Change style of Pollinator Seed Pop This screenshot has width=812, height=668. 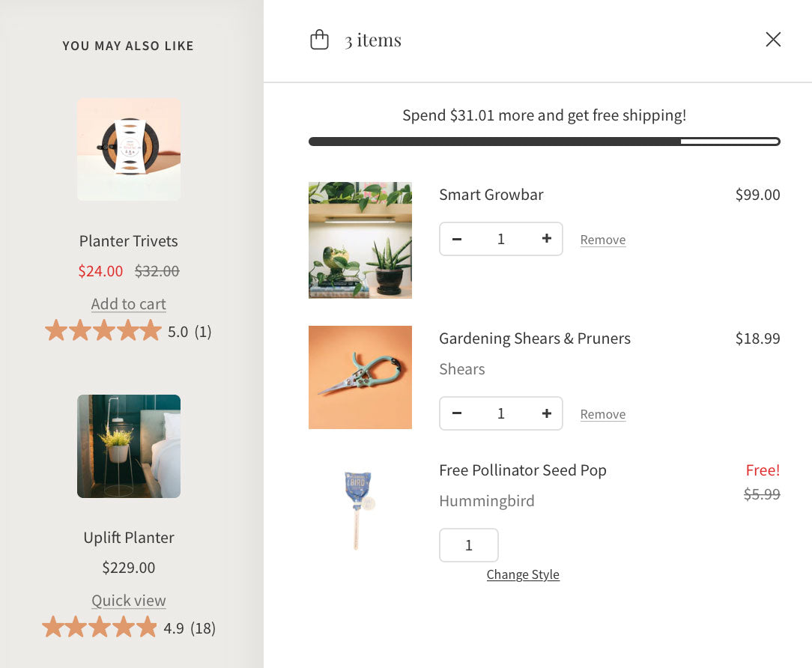(523, 574)
